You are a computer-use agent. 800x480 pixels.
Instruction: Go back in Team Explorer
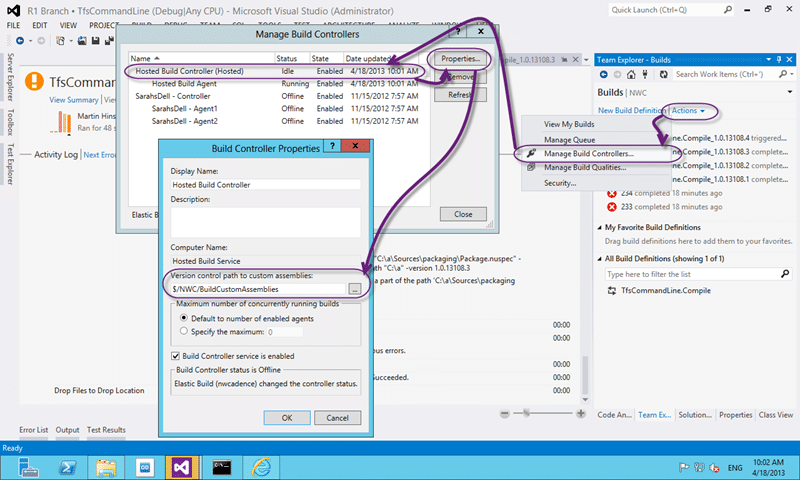pyautogui.click(x=604, y=74)
